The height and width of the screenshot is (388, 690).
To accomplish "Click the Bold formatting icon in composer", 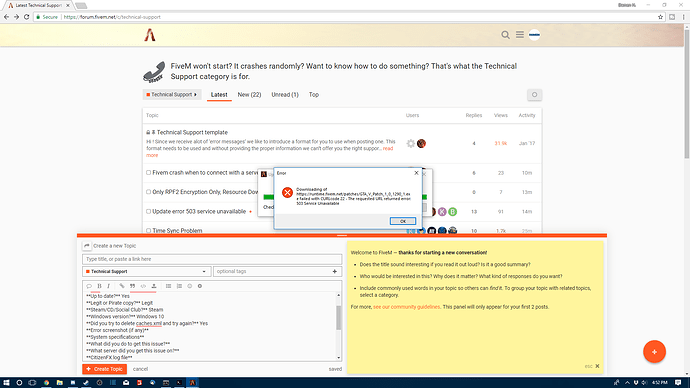I will (99, 286).
